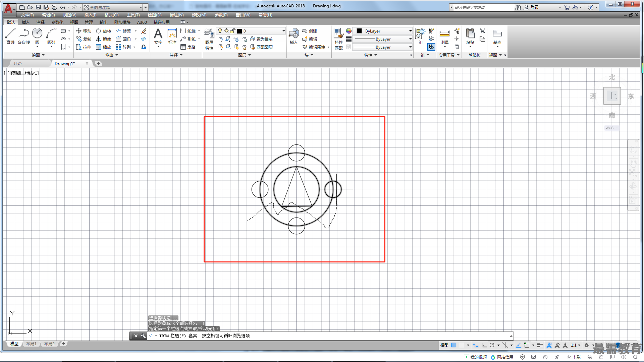Screen dimensions: 644x362
Task: Click the Quick Calculator icon
Action: coord(457,47)
